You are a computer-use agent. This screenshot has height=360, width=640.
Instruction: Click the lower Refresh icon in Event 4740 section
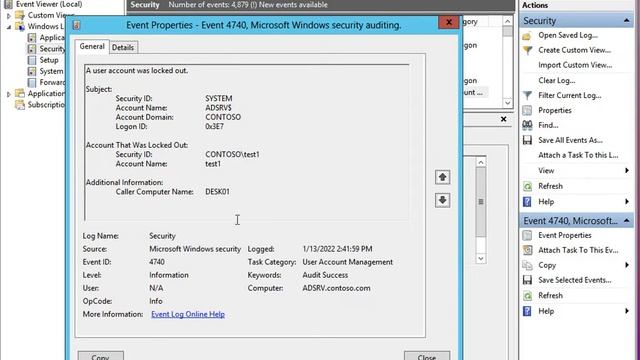point(527,296)
